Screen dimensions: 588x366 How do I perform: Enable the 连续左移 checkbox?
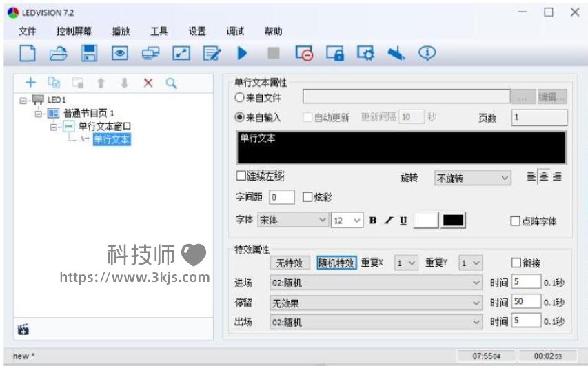click(x=241, y=176)
